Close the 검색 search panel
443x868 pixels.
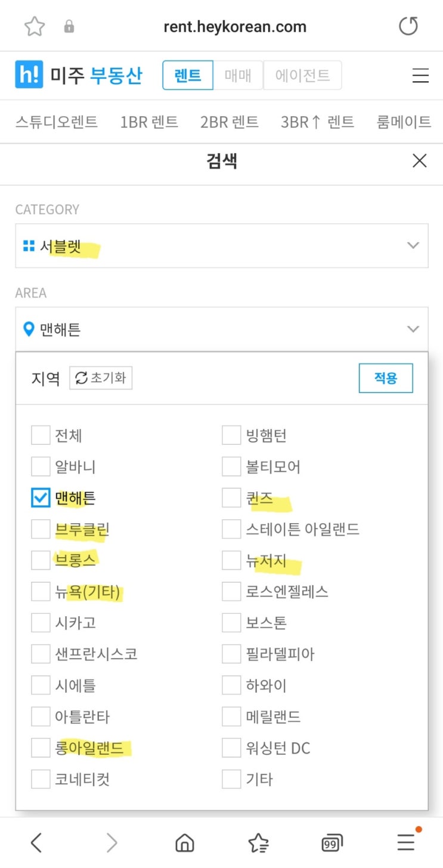(x=420, y=160)
